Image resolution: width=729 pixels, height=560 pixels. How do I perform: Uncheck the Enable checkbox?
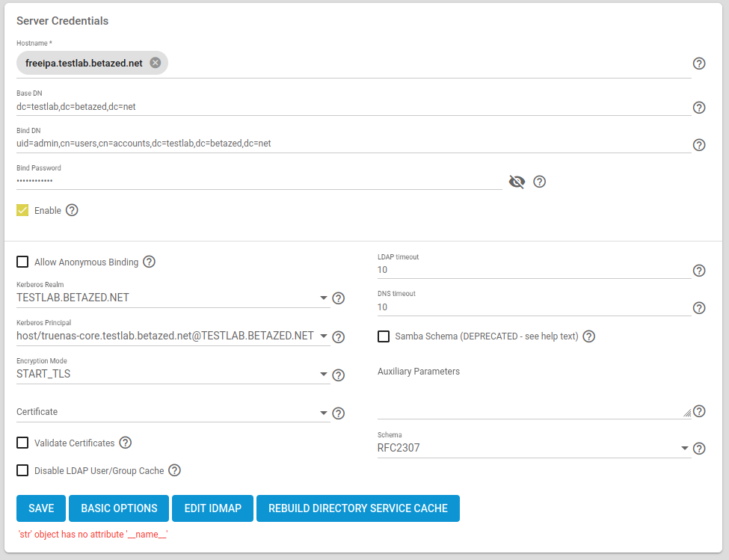[x=22, y=210]
